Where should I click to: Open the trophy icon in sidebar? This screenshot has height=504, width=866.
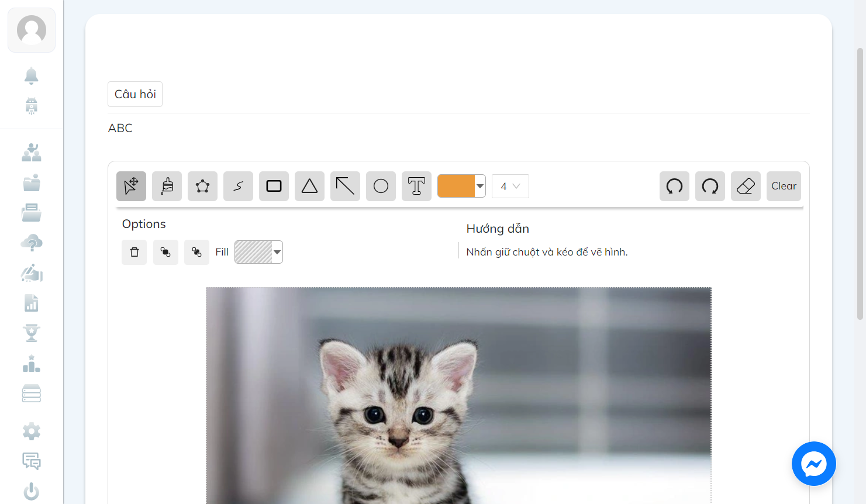(32, 333)
